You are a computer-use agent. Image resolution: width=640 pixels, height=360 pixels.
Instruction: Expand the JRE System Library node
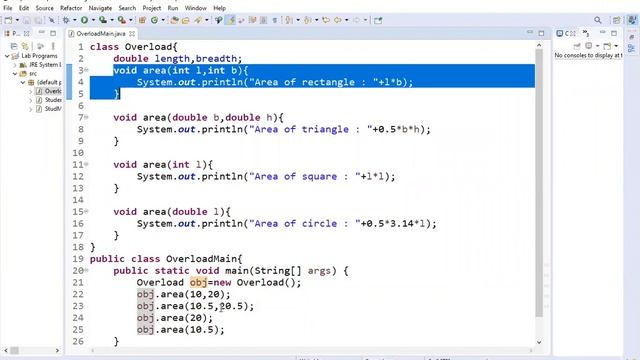(x=15, y=65)
